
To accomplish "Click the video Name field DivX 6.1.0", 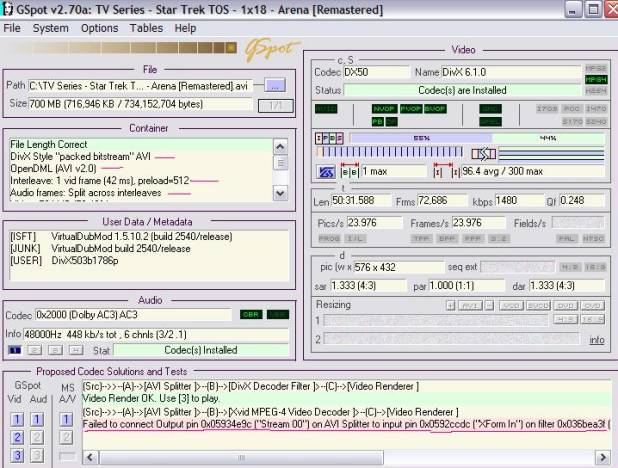I will click(x=511, y=73).
